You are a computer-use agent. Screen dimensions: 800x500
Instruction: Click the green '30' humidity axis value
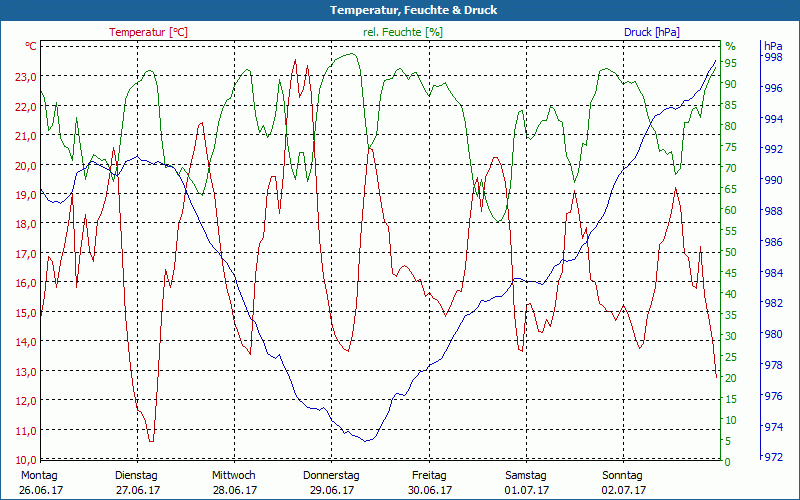[x=731, y=336]
